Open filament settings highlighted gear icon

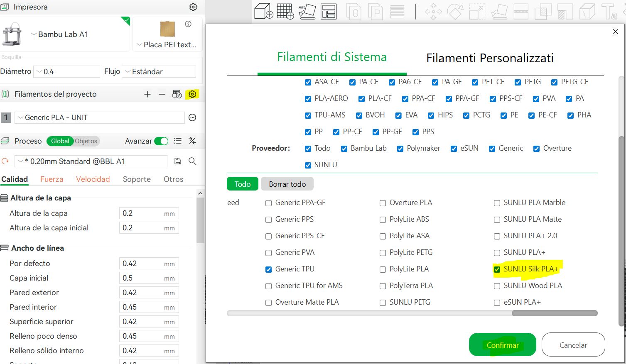(192, 94)
